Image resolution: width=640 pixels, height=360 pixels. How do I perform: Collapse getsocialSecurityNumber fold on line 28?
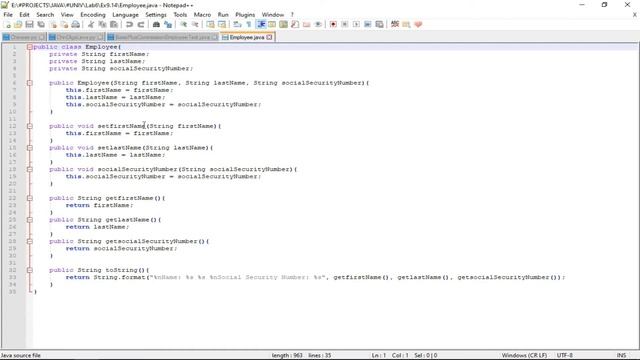29,241
